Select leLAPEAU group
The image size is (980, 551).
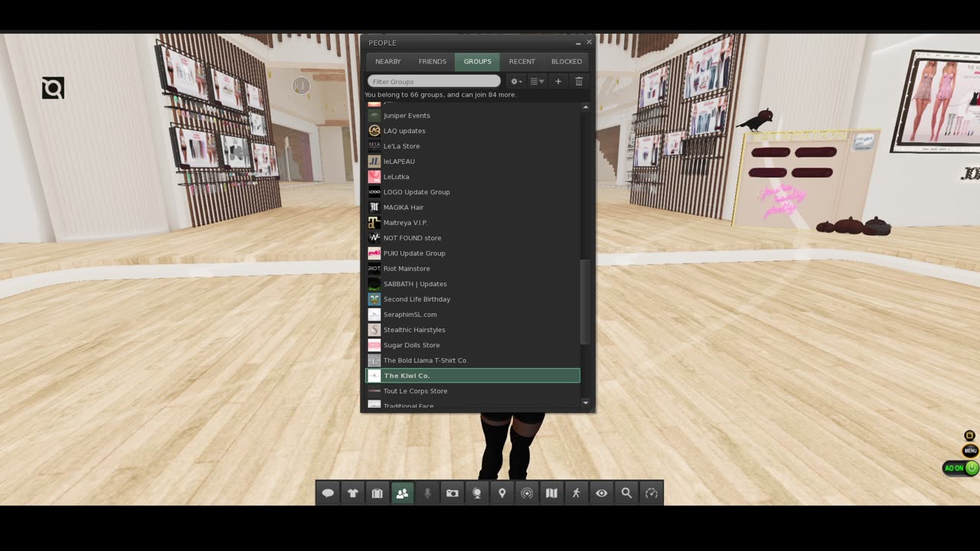472,161
